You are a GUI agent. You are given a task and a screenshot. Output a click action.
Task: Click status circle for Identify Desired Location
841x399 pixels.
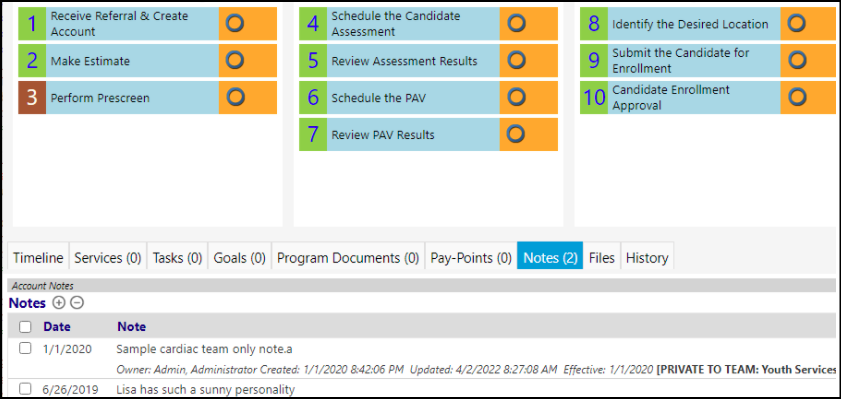(x=797, y=23)
